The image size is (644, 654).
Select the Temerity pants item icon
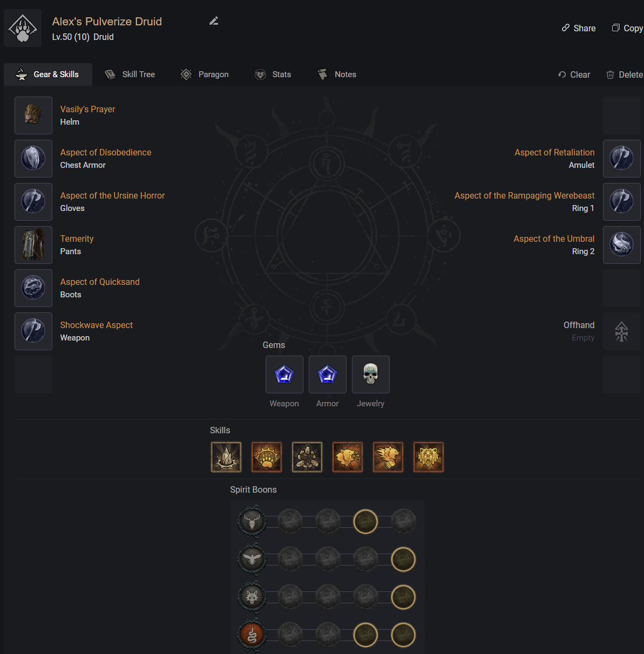tap(33, 245)
